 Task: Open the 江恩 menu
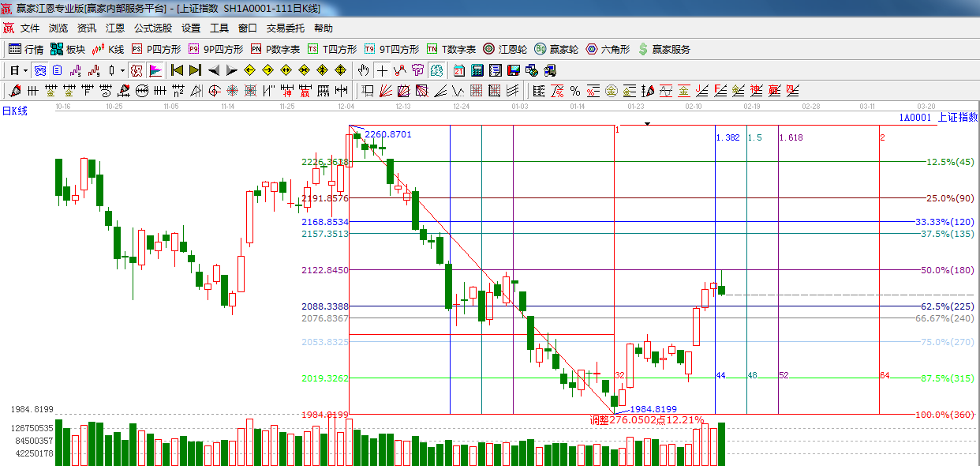click(x=115, y=28)
